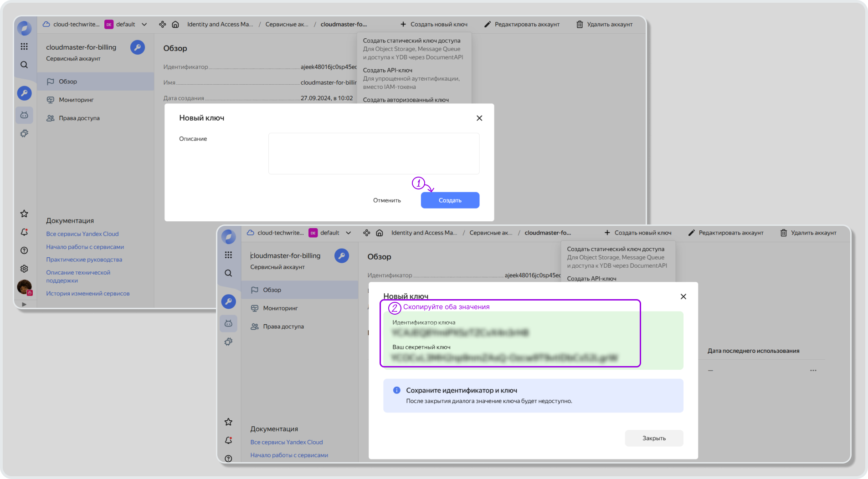
Task: Open settings gear in the left sidebar
Action: tap(24, 269)
